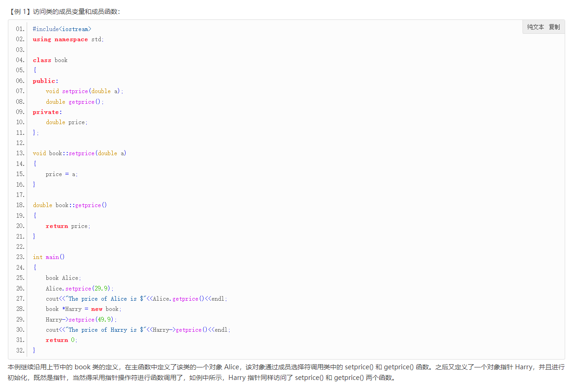This screenshot has width=580, height=392.
Task: Click 'double getprice();' declaration line
Action: [x=75, y=102]
